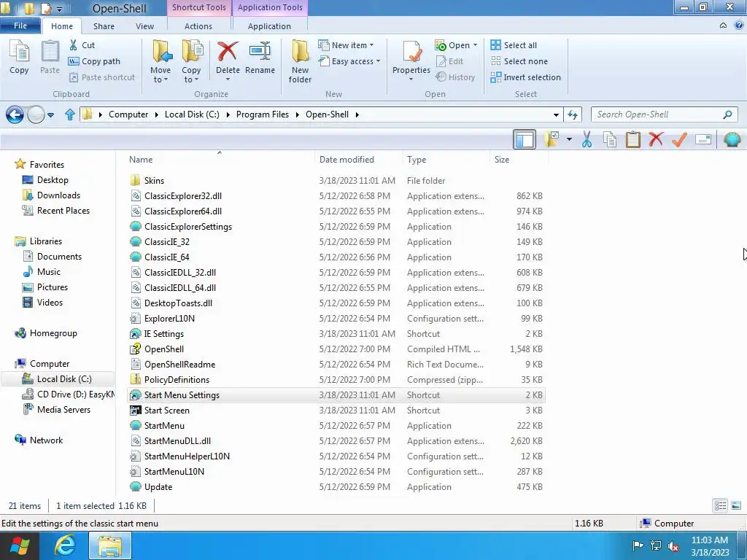The height and width of the screenshot is (560, 747).
Task: Go up one folder level arrow
Action: (x=70, y=114)
